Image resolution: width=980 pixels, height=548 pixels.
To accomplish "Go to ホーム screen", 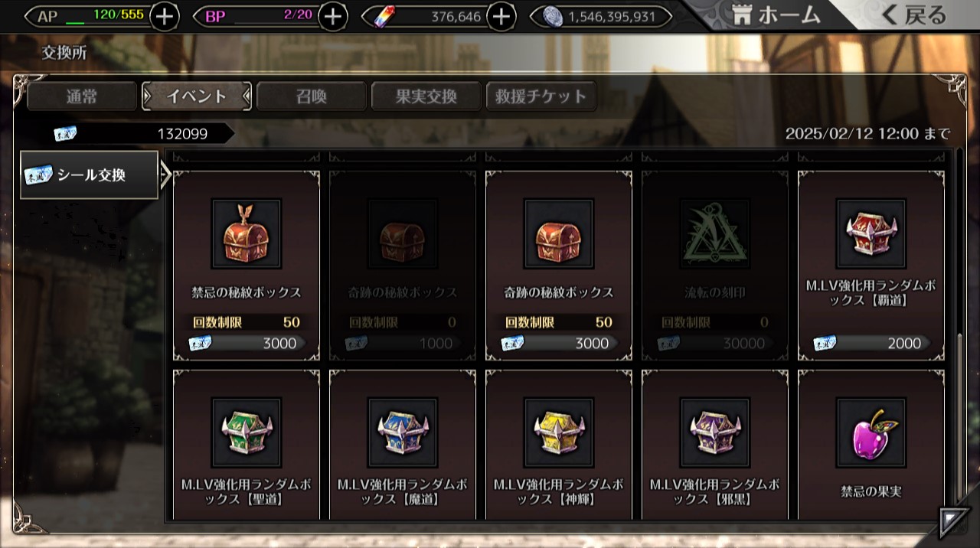I will click(775, 15).
